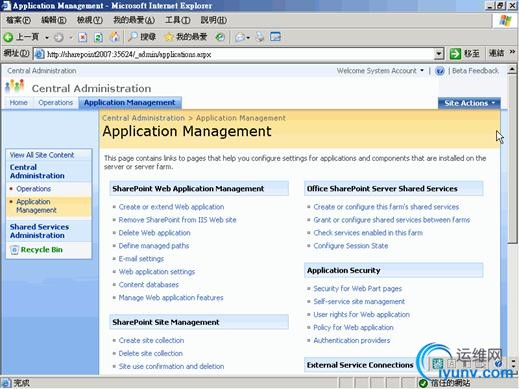Open Security for Web Part pages
519x389 pixels.
[x=358, y=289]
